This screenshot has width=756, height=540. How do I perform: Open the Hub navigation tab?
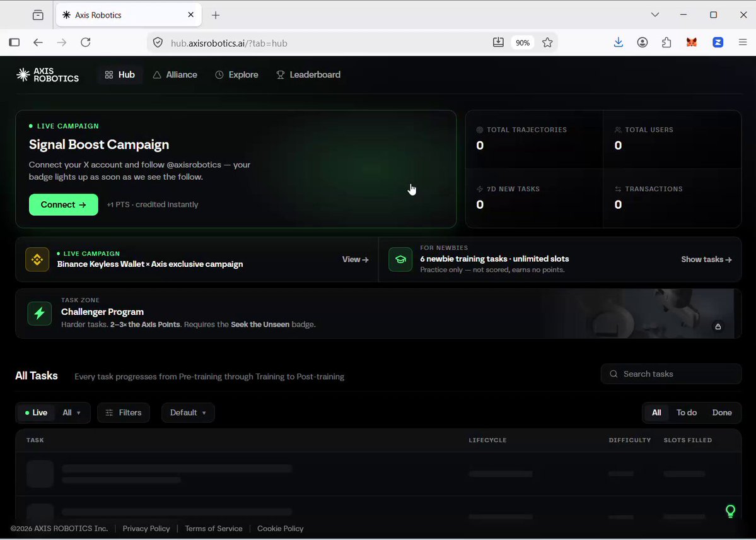120,75
